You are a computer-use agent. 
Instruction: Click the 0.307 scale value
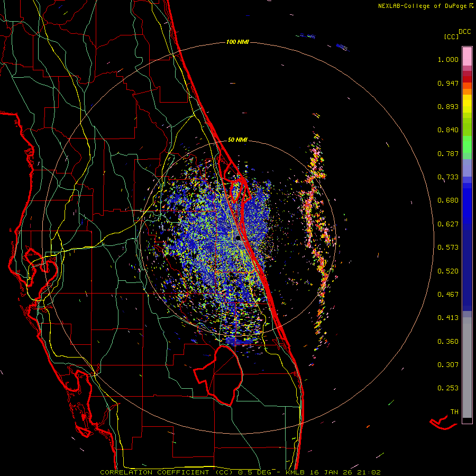click(448, 365)
